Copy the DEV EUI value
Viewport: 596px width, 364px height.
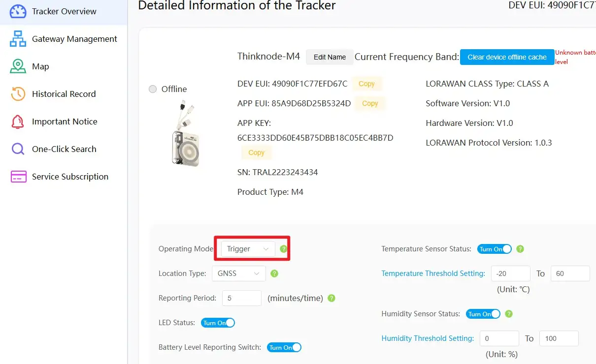[366, 84]
